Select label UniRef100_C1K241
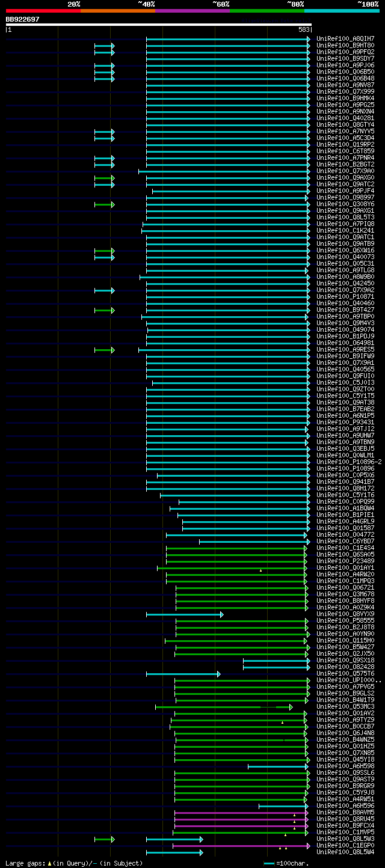The height and width of the screenshot is (868, 385). coord(345,230)
